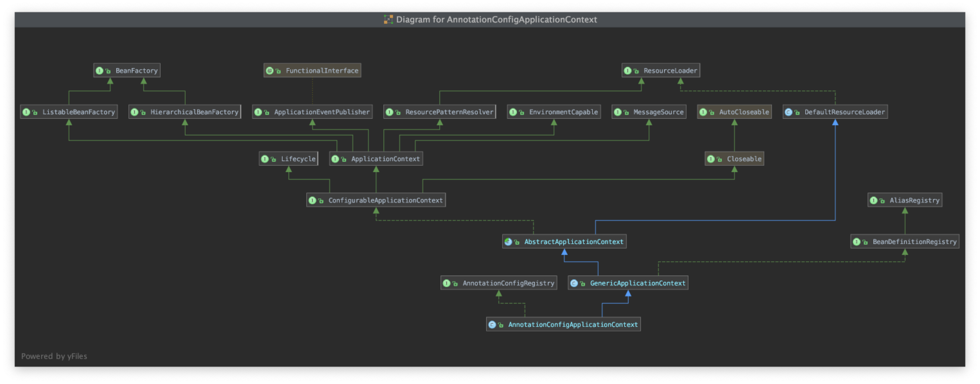This screenshot has width=980, height=384.
Task: Select the ResourcePatternResolver node
Action: tap(449, 112)
